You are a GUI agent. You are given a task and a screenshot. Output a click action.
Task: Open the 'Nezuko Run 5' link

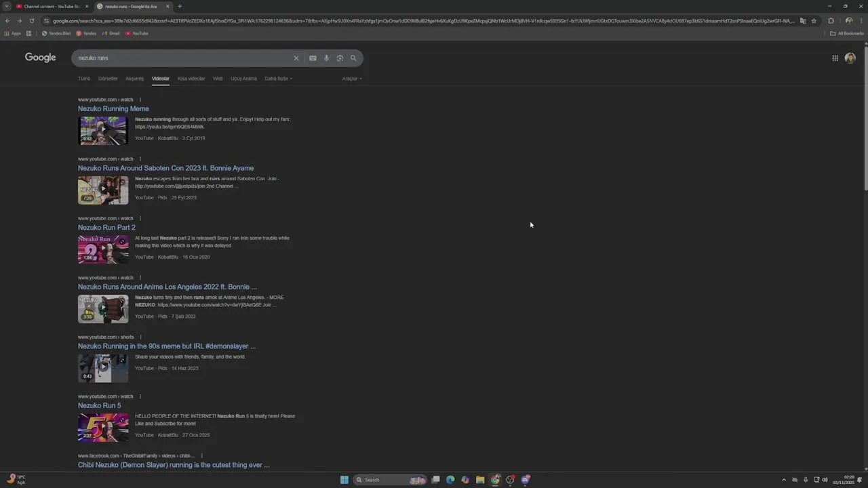click(99, 406)
